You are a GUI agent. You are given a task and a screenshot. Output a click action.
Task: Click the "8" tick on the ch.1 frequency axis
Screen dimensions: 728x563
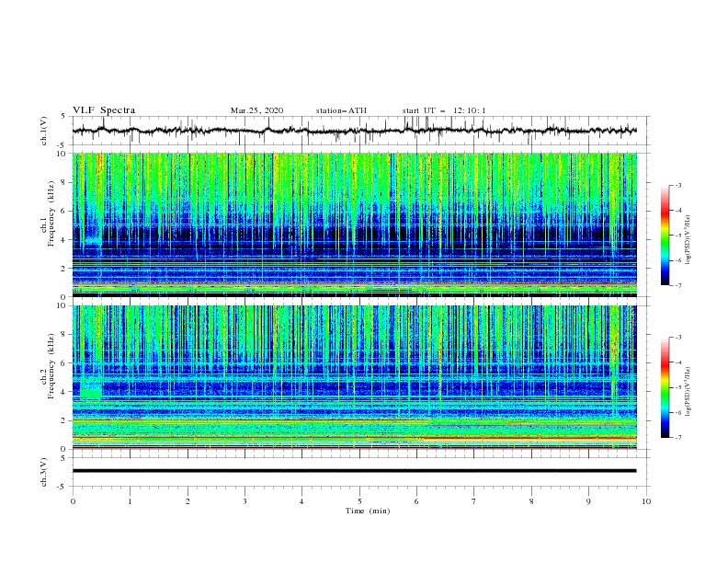[65, 182]
